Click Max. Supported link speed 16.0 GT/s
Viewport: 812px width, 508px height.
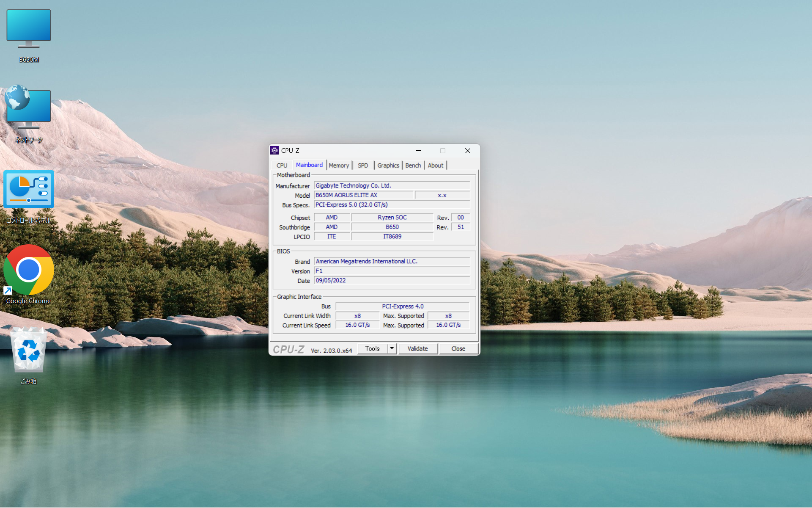(x=448, y=325)
